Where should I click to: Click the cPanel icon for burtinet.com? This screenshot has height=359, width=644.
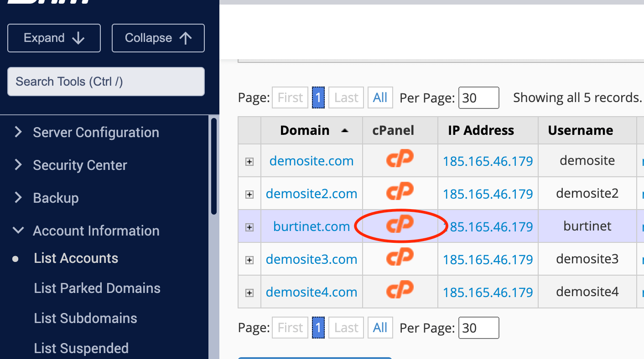(400, 225)
